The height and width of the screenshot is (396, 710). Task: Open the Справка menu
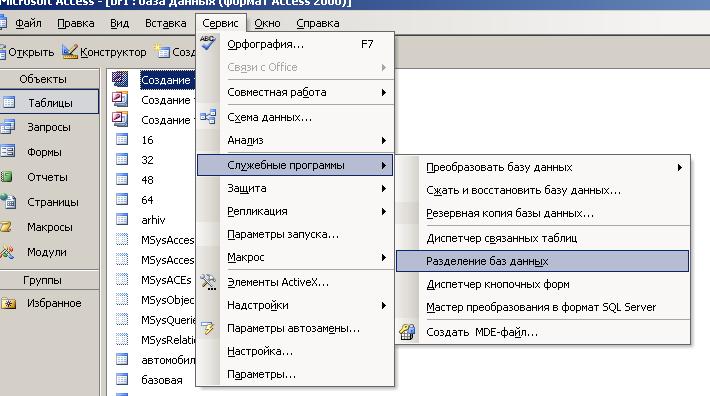click(x=318, y=23)
